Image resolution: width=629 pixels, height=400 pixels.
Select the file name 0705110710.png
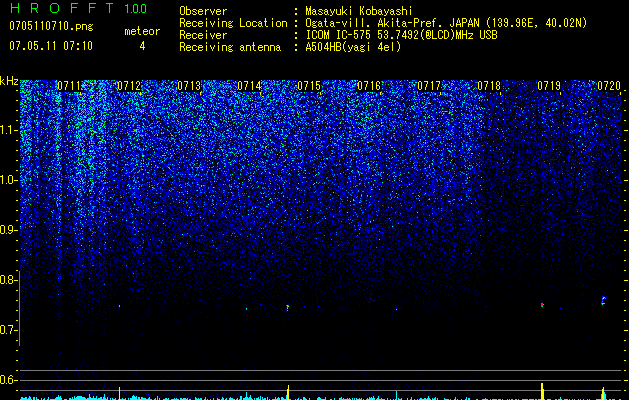pyautogui.click(x=51, y=26)
